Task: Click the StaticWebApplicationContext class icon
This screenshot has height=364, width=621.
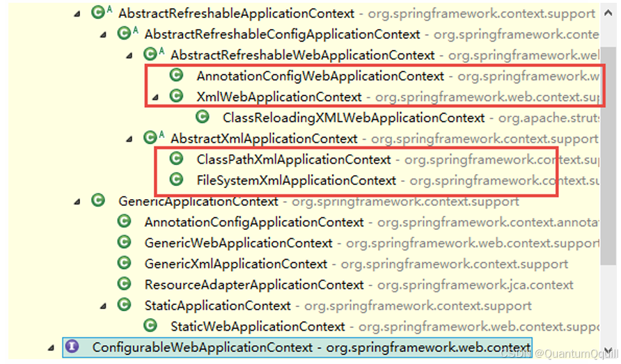Action: coord(150,326)
